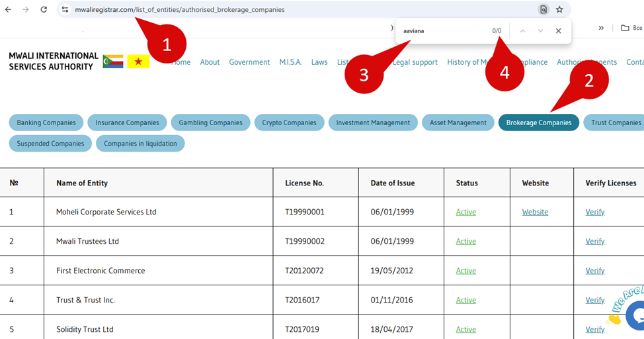The height and width of the screenshot is (339, 644).
Task: Verify license of Mwali Trustees Ltd
Action: tap(594, 242)
